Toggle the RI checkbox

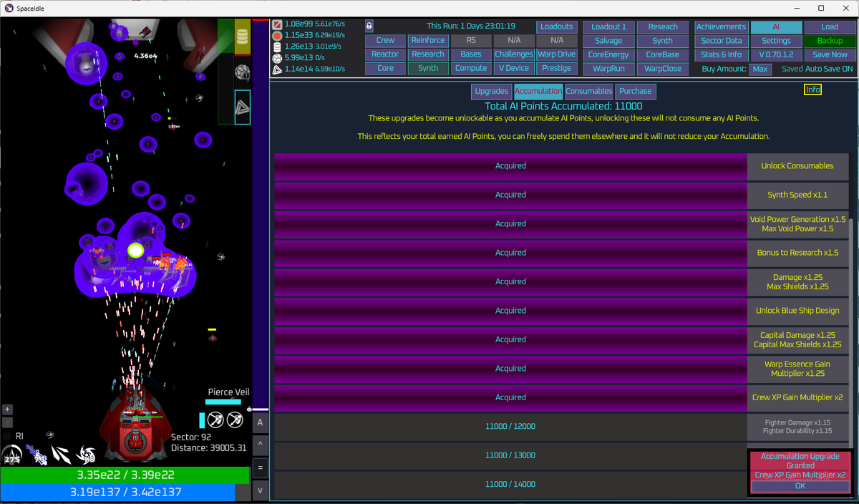[8, 436]
